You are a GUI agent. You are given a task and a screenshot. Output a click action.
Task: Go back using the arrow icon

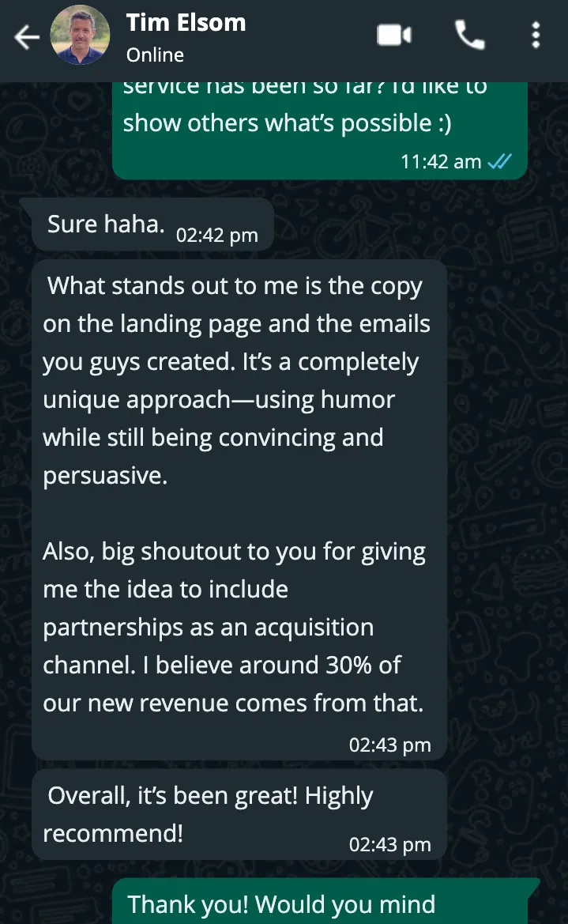click(x=27, y=37)
